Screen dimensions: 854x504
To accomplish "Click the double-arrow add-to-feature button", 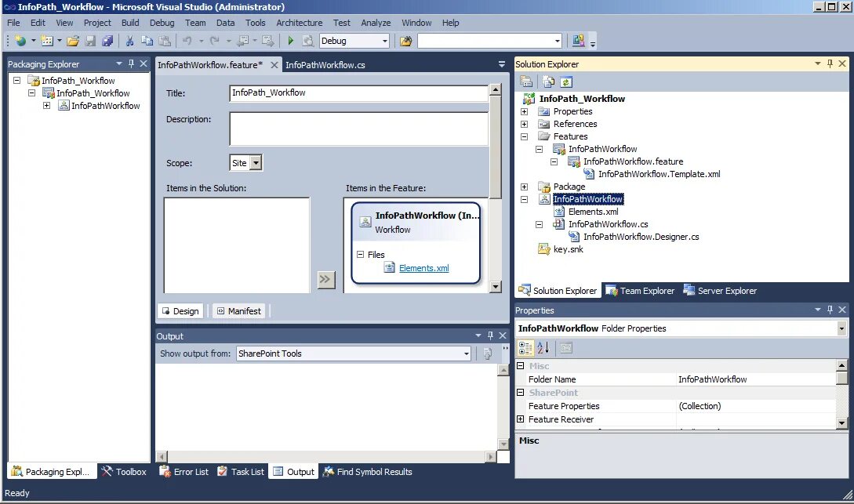I will tap(325, 280).
